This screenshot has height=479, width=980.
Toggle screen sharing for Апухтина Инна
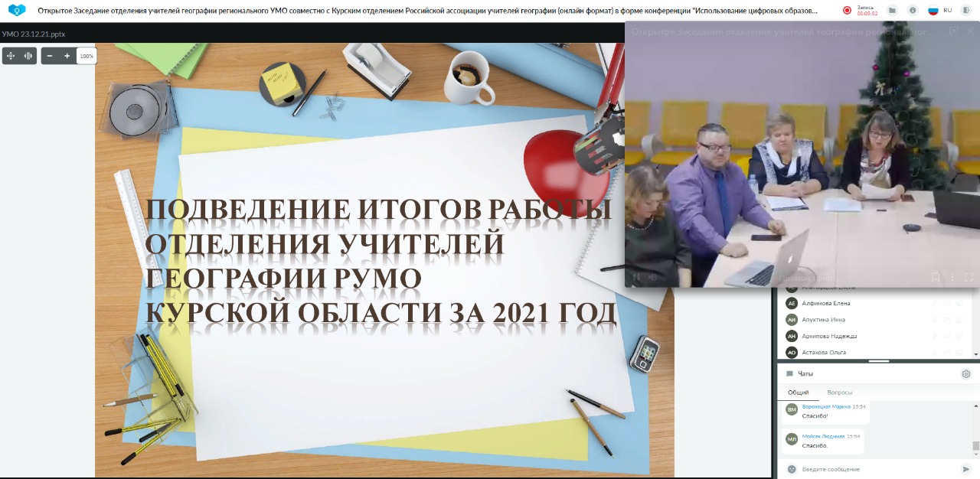(959, 320)
